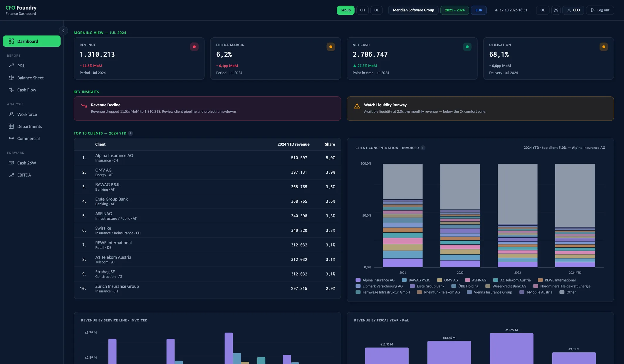The height and width of the screenshot is (364, 624).
Task: Click the EBITDA chart icon in sidebar
Action: coord(11,175)
